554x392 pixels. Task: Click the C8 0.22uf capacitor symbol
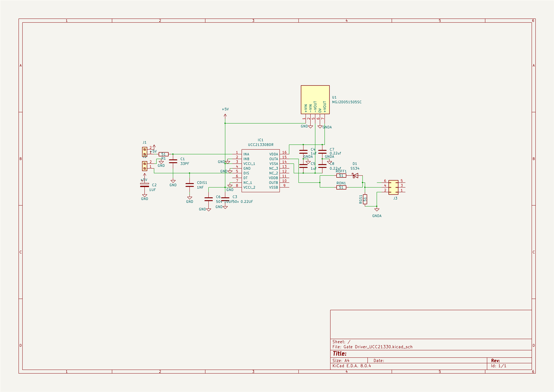(322, 166)
